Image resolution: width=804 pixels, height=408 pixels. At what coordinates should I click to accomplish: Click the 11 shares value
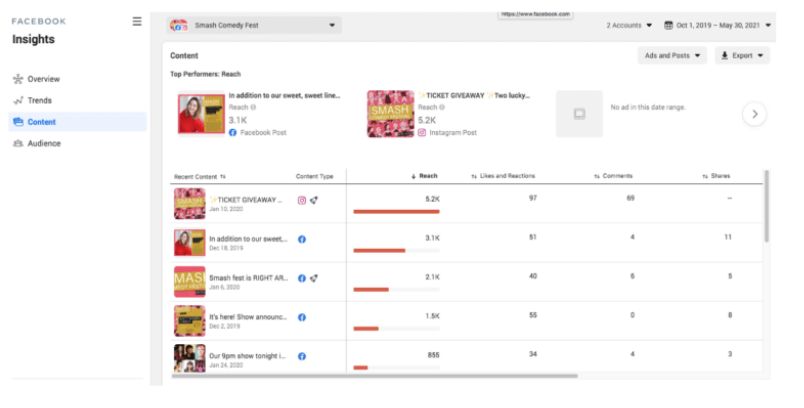point(728,237)
